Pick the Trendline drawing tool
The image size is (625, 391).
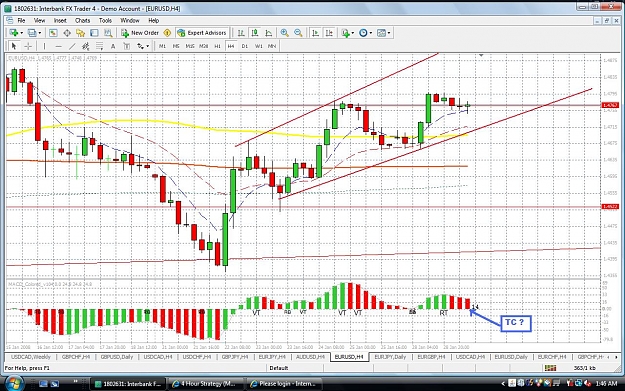[x=72, y=46]
